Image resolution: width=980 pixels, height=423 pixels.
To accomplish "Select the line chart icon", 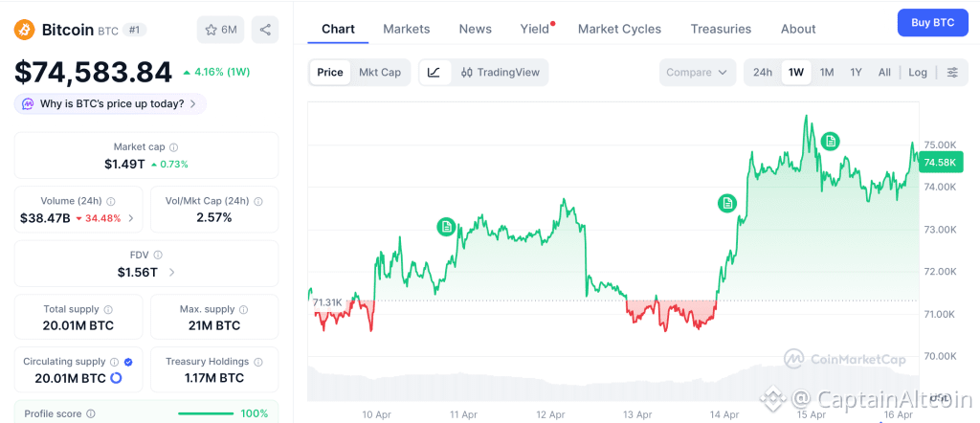I will (x=434, y=73).
